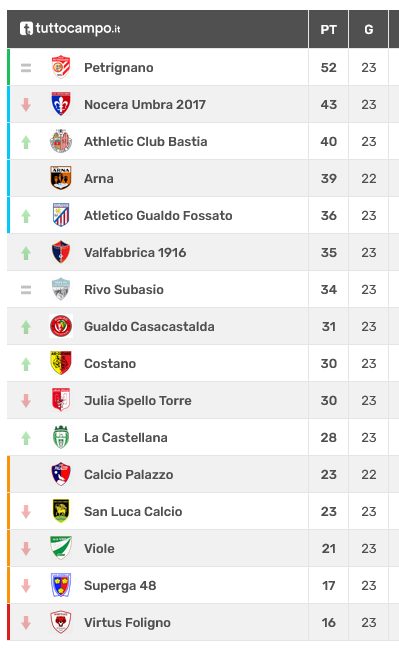Image resolution: width=399 pixels, height=653 pixels.
Task: Click the Arna team logo
Action: [x=61, y=178]
